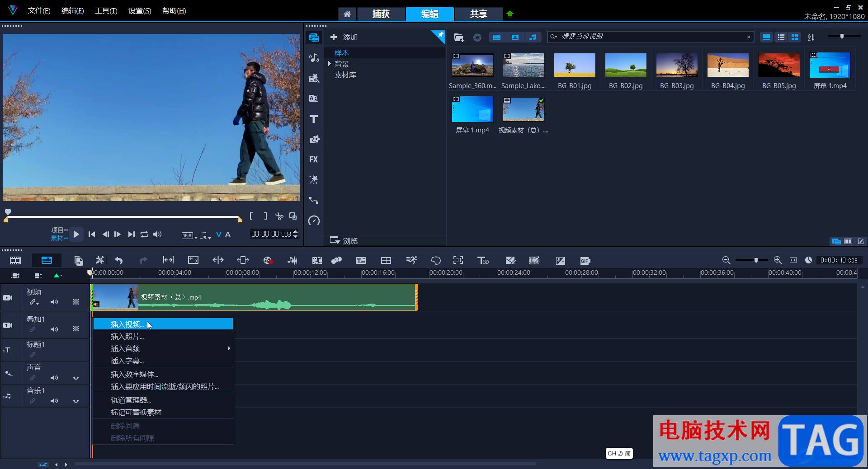The image size is (868, 469).
Task: Open the 3D Title Editor icon
Action: coord(483,260)
